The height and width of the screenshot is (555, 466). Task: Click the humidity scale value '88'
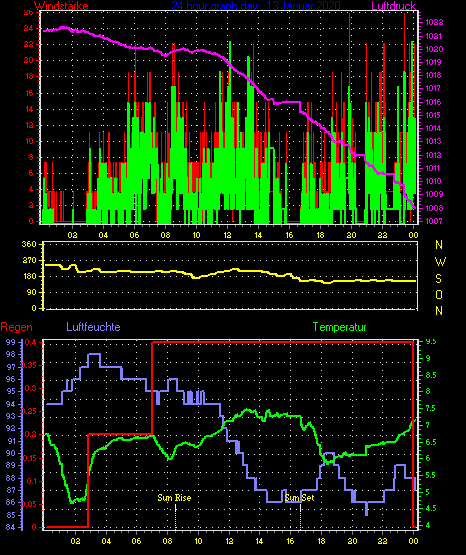[11, 478]
